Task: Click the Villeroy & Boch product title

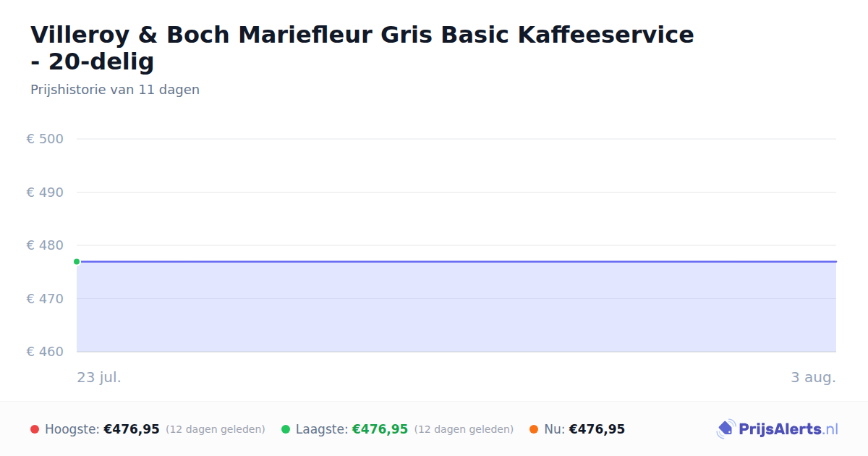Action: click(362, 48)
